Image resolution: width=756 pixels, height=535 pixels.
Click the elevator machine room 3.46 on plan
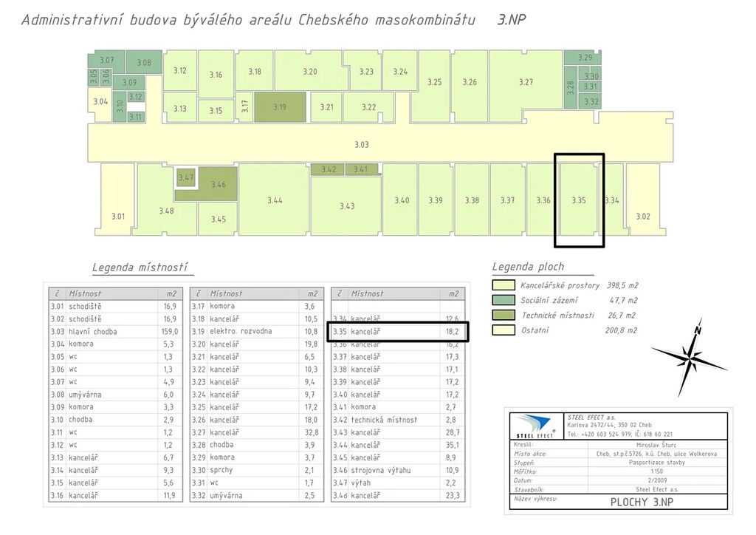click(218, 185)
